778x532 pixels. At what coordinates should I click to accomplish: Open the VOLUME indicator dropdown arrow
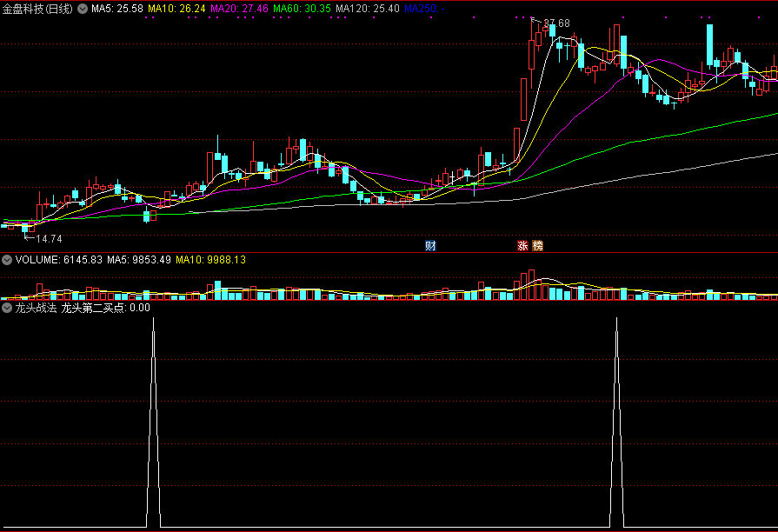pyautogui.click(x=7, y=260)
